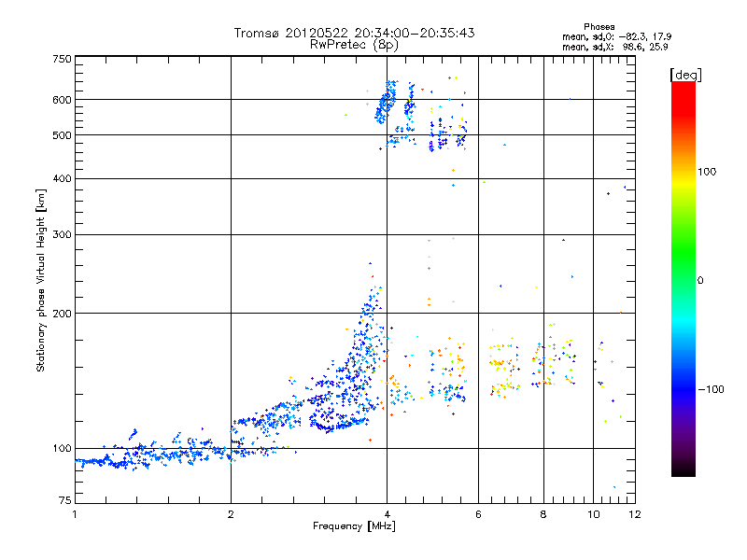
Task: Click the y-axis tick label '100'
Action: (x=62, y=449)
